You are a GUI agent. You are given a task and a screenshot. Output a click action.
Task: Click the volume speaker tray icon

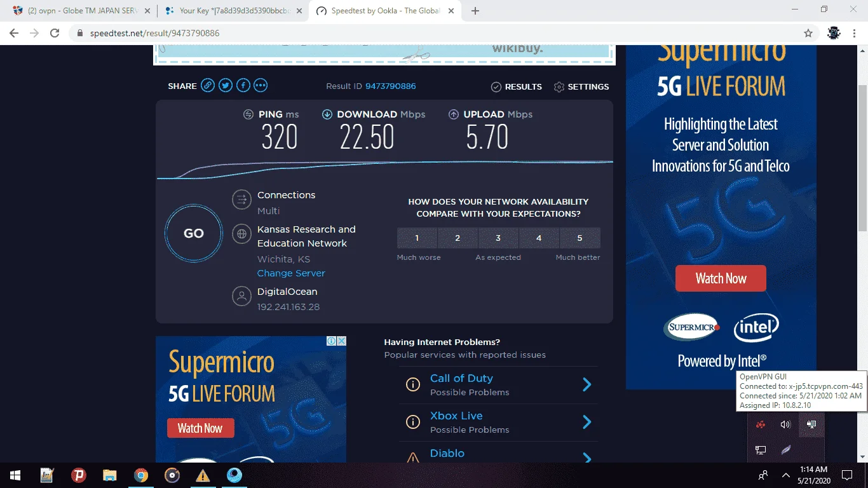click(785, 424)
